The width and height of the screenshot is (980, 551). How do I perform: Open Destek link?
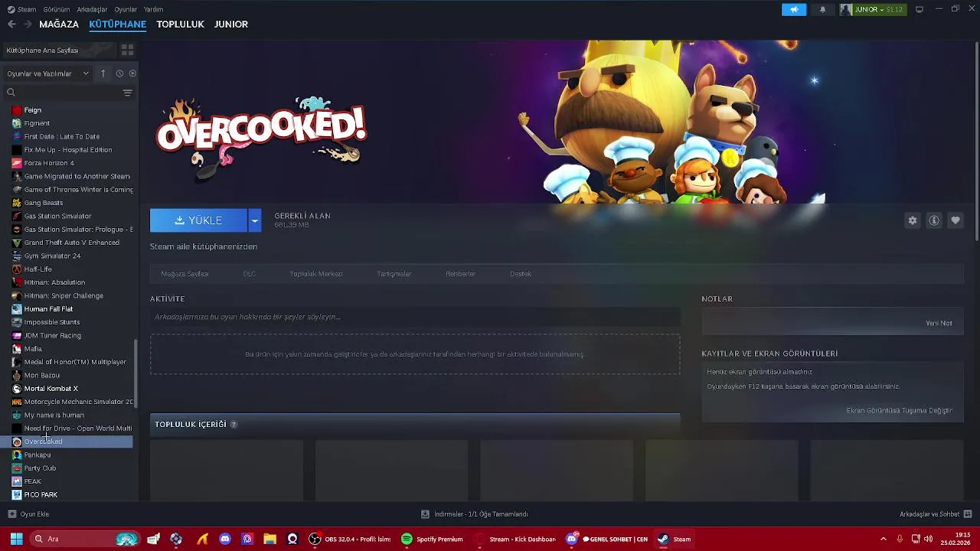(x=521, y=274)
